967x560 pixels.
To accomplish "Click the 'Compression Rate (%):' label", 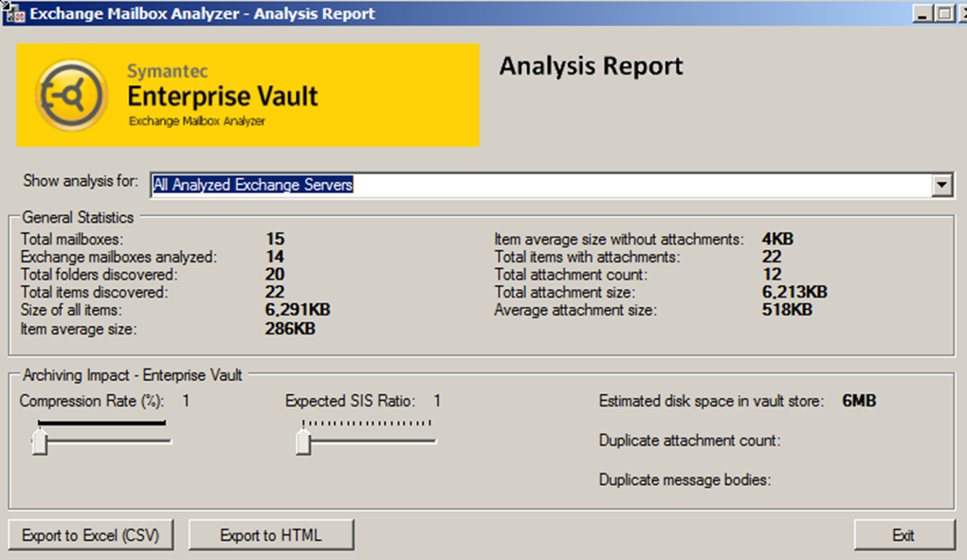I will (x=91, y=401).
